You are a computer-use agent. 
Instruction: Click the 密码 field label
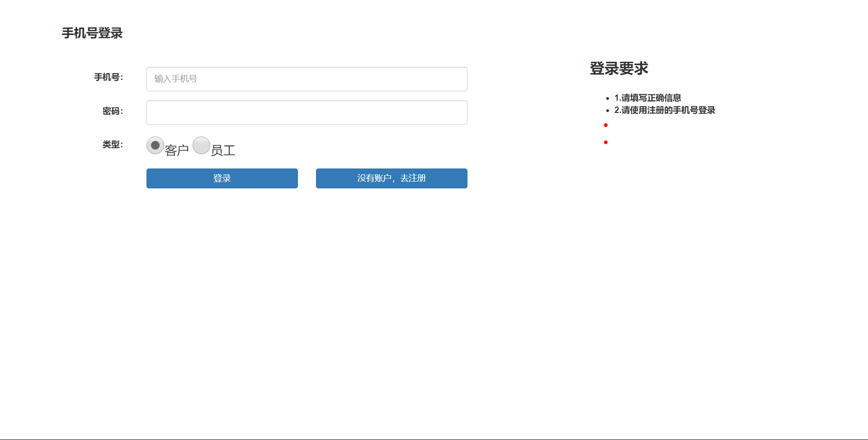pos(113,111)
